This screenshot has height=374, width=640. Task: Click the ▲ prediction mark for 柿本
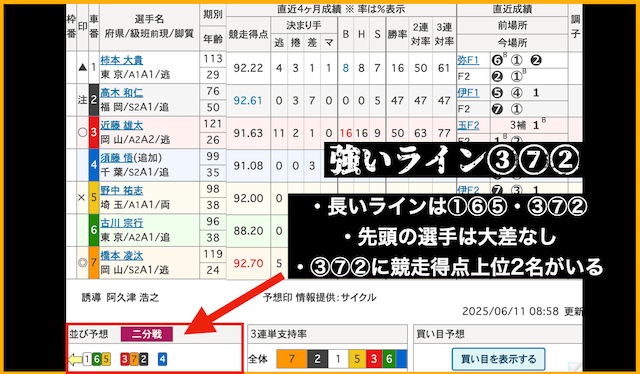point(82,67)
